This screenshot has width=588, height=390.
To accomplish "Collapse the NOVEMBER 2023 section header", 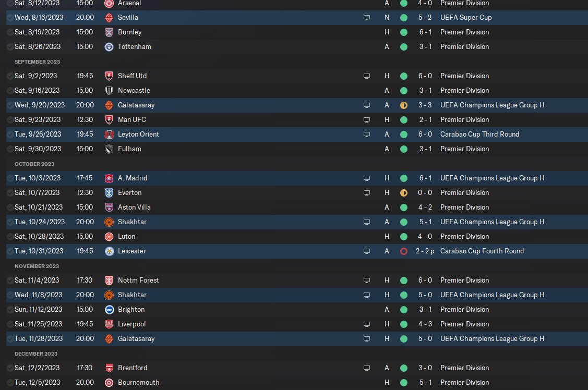I will coord(37,266).
